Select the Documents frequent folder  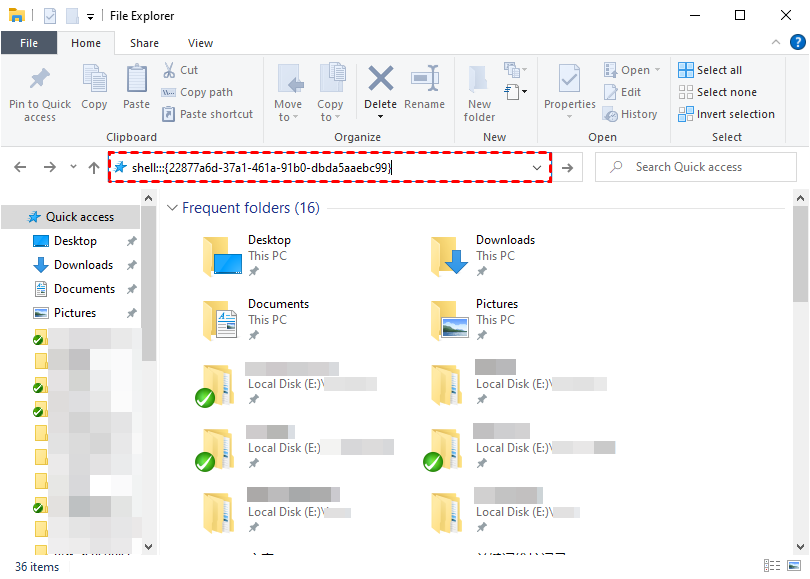click(257, 320)
